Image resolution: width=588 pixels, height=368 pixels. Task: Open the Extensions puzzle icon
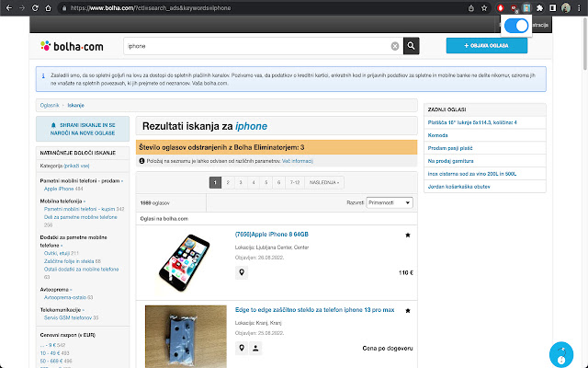click(x=539, y=8)
